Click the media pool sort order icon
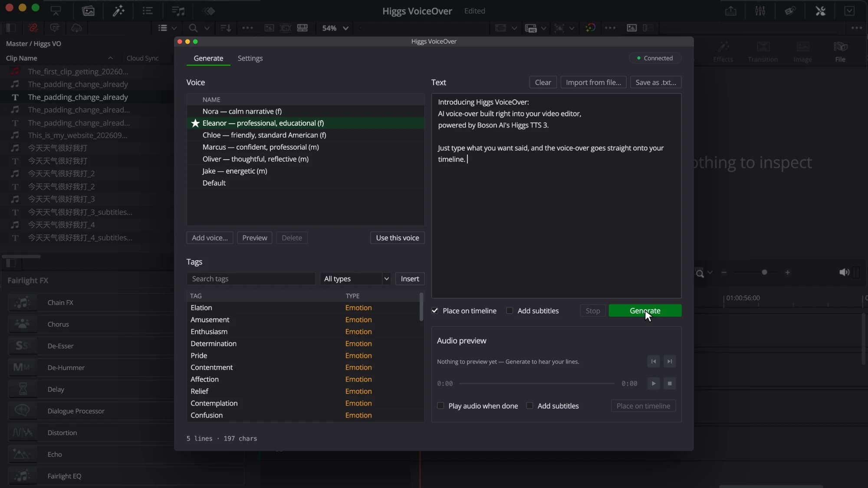The image size is (868, 488). (x=226, y=28)
